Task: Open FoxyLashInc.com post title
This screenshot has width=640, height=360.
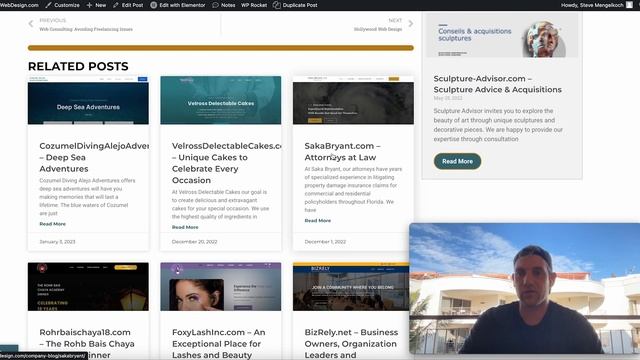Action: pos(218,344)
